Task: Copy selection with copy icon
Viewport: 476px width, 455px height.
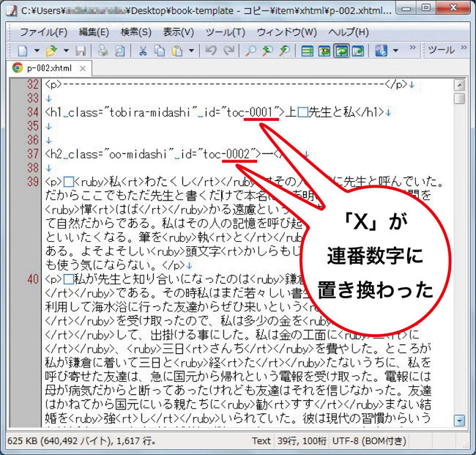Action: 160,51
